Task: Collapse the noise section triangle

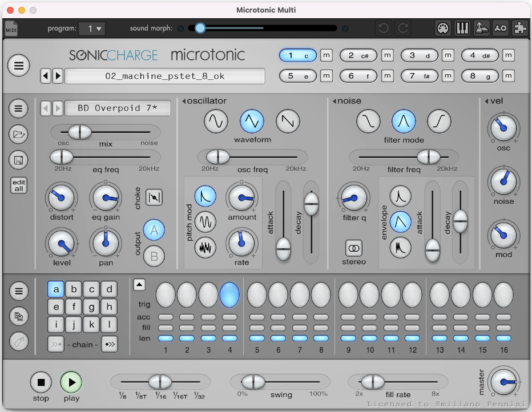Action: (334, 101)
